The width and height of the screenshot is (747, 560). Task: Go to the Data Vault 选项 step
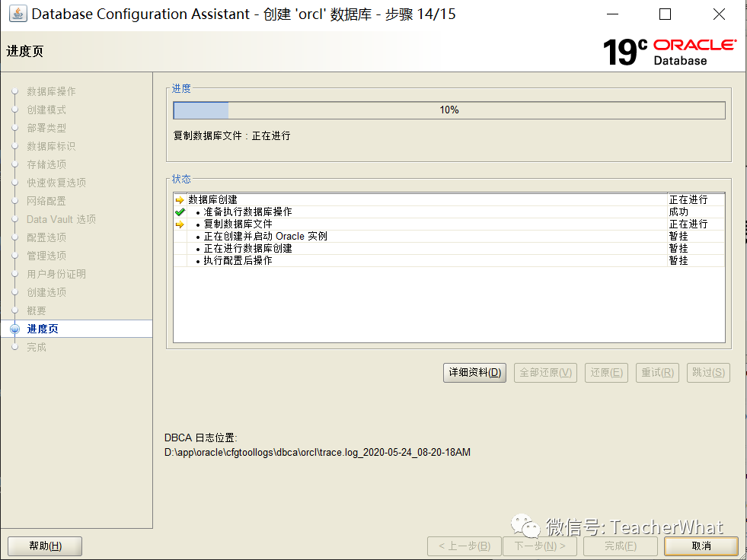(x=61, y=220)
